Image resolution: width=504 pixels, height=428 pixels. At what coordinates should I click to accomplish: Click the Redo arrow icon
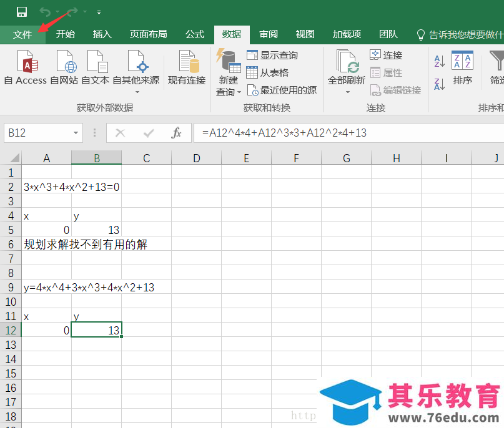pyautogui.click(x=72, y=12)
